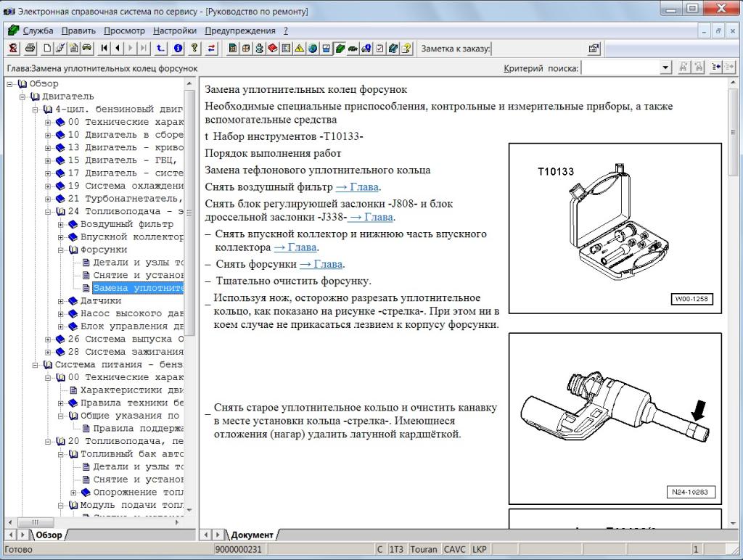The image size is (743, 560).
Task: Click the CAVC status bar entry
Action: [454, 550]
